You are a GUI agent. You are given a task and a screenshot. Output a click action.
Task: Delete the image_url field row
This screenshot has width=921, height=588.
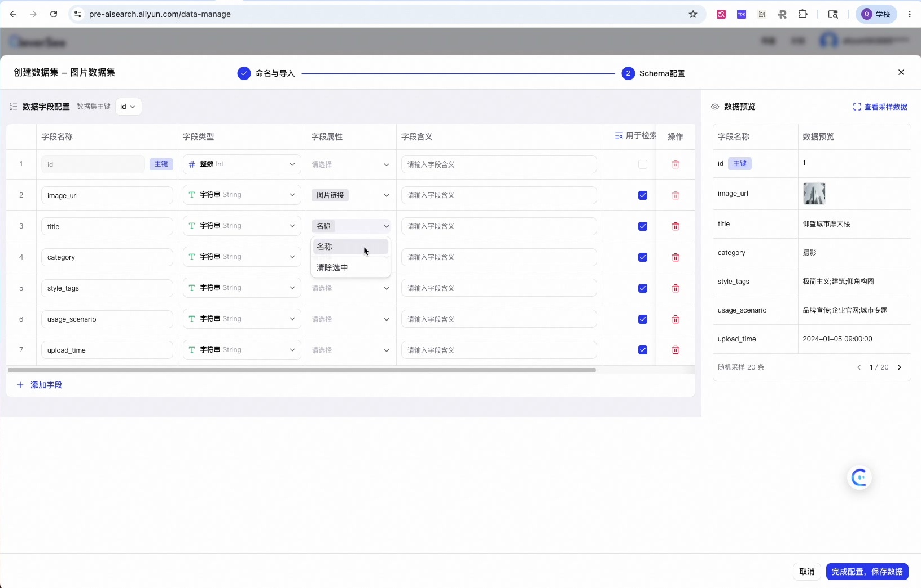(x=675, y=195)
